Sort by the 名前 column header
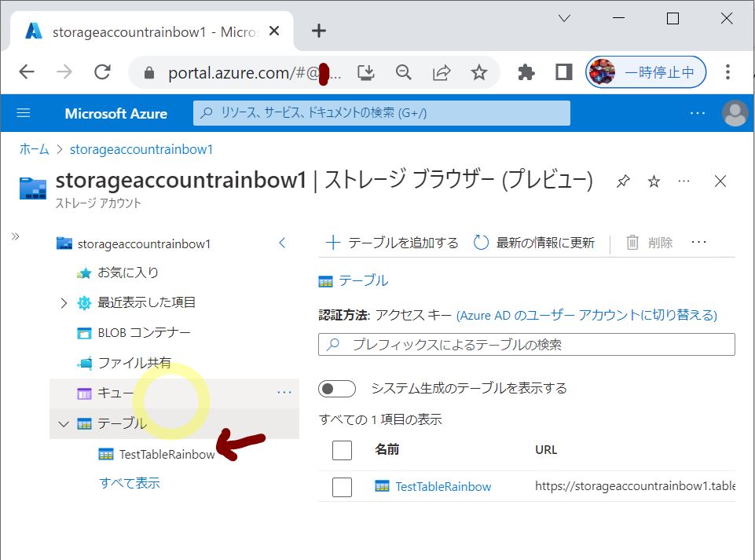The width and height of the screenshot is (755, 560). [387, 450]
